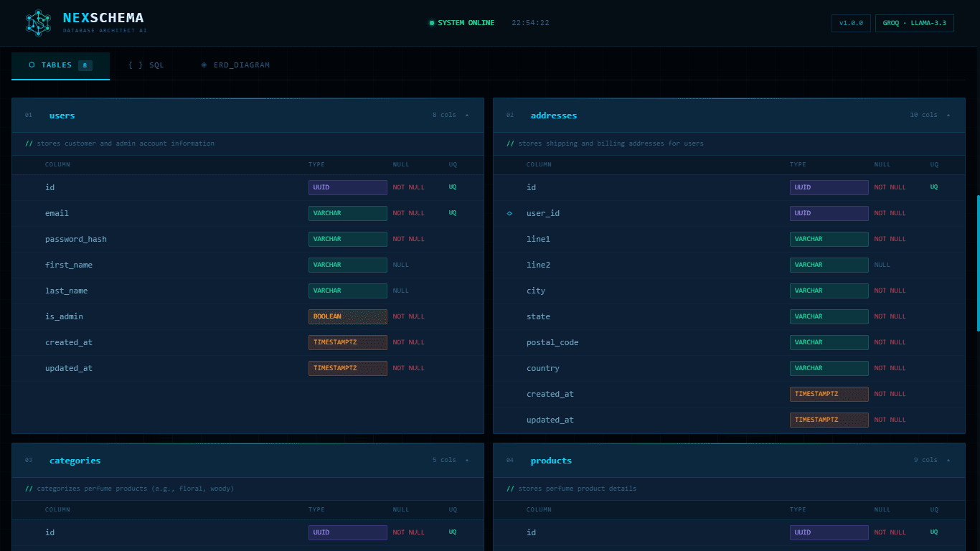
Task: Click the user_id column name in addresses
Action: coord(543,213)
